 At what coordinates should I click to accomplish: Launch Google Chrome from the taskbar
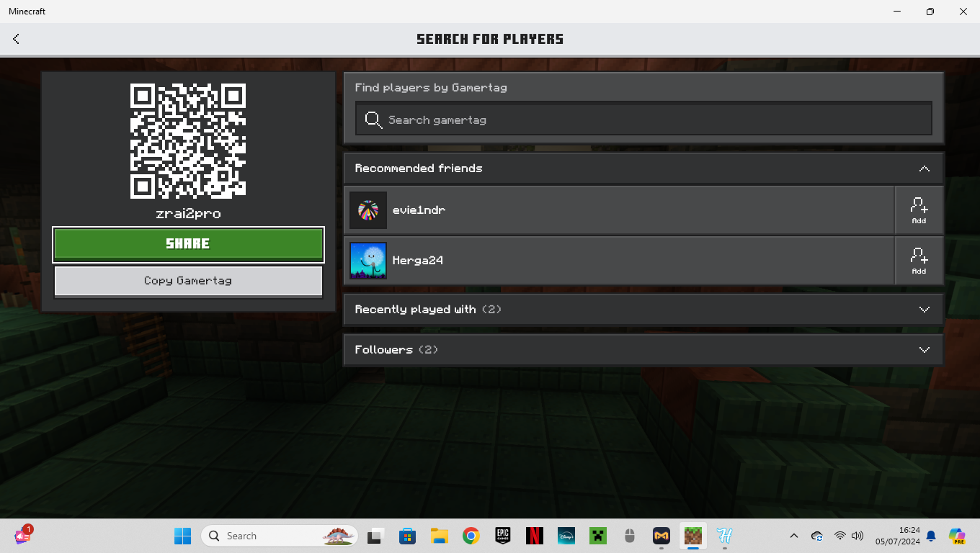tap(471, 536)
